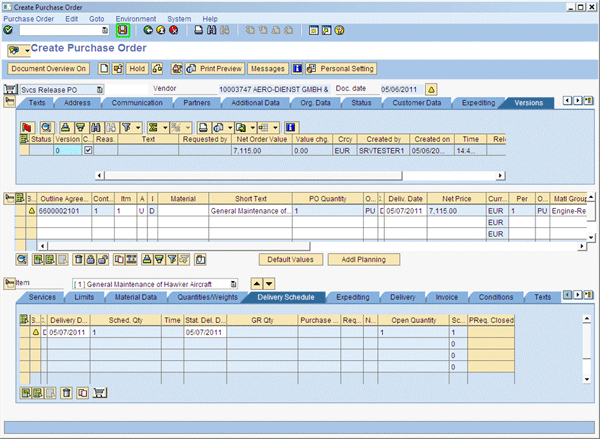
Task: Open the Environment menu
Action: coord(135,19)
